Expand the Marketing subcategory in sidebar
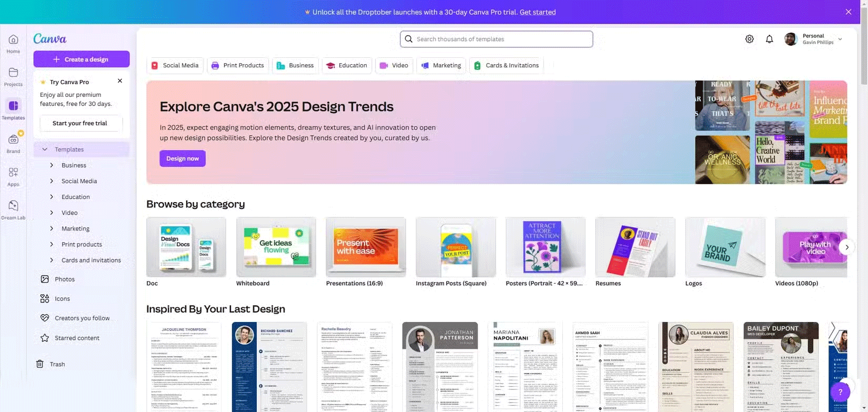Screen dimensions: 868x412 coord(52,228)
